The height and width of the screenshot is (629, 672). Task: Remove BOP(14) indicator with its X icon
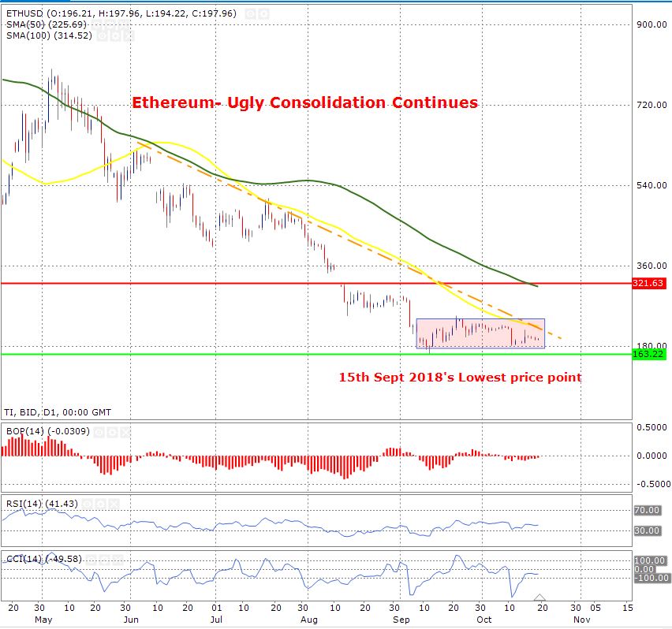pos(125,432)
